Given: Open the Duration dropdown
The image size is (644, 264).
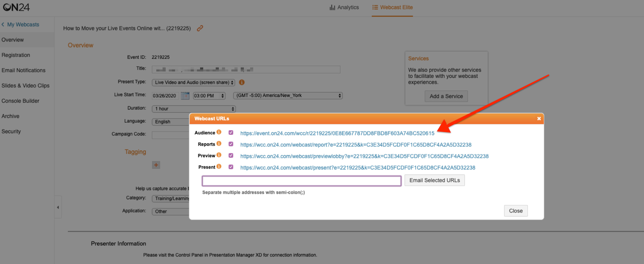Looking at the screenshot, I should pos(194,109).
